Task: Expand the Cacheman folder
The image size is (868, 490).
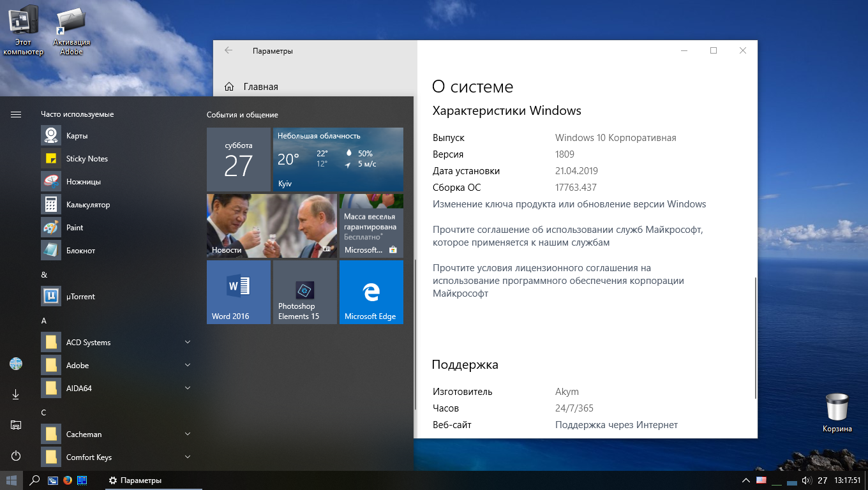Action: point(116,434)
